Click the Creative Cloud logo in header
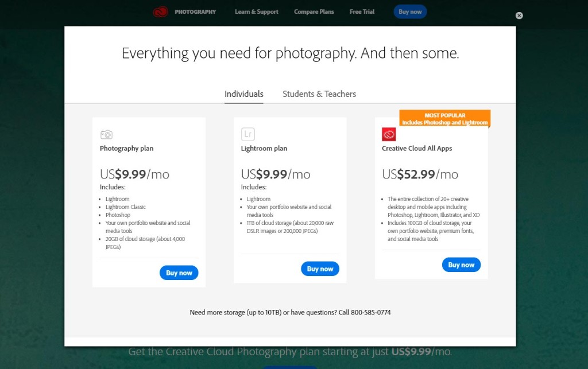588x369 pixels. [x=160, y=12]
